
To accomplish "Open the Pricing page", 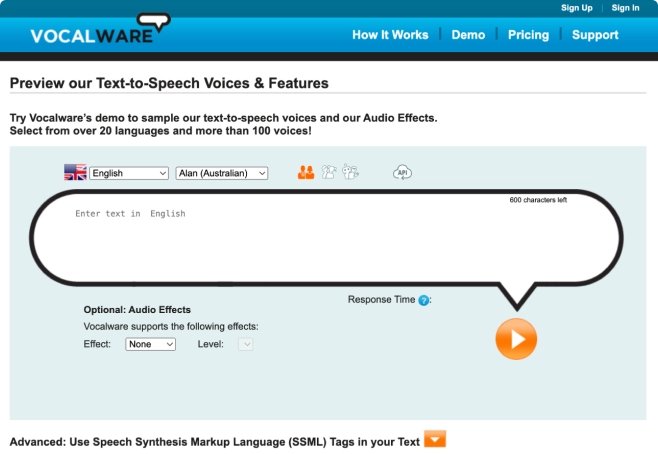I will tap(528, 35).
